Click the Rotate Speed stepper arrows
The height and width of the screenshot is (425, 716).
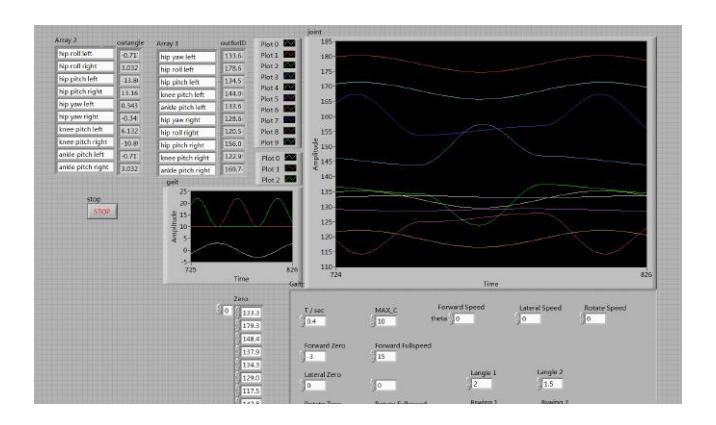click(583, 319)
